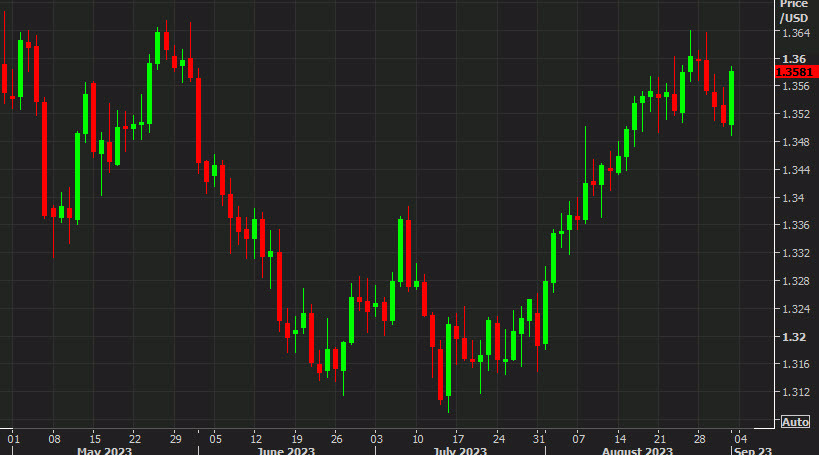Screen dimensions: 819x455
Task: Click the 1.36 price axis label
Action: (x=793, y=59)
